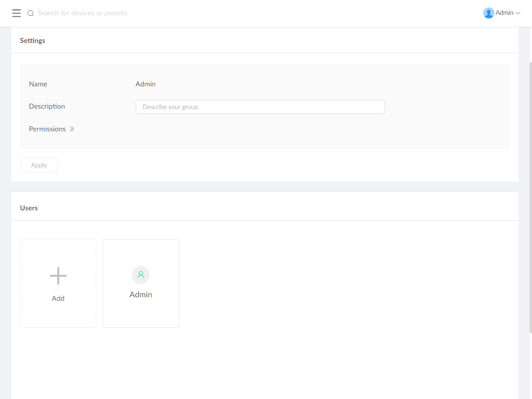Click the Users section header
The image size is (532, 399).
(x=29, y=208)
